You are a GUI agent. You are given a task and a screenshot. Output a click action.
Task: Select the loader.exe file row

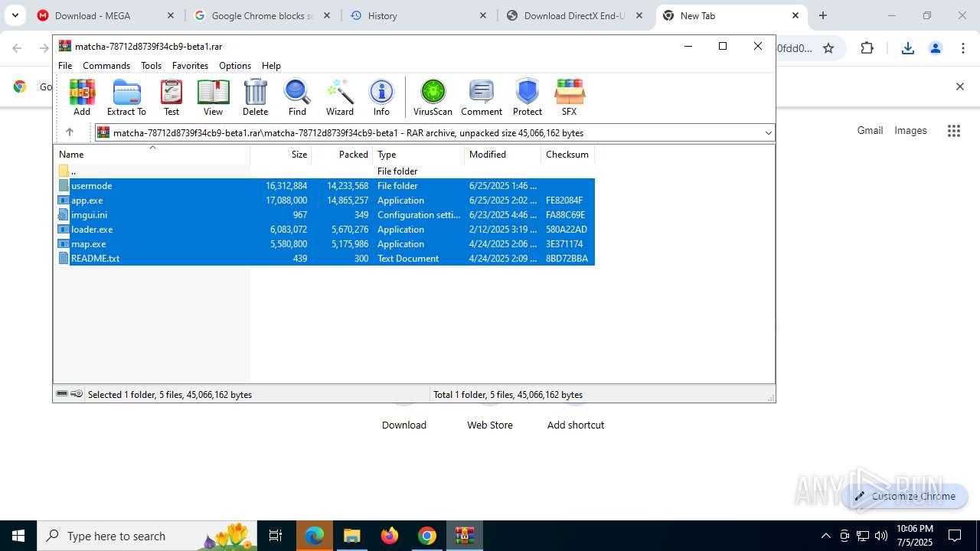pos(325,230)
